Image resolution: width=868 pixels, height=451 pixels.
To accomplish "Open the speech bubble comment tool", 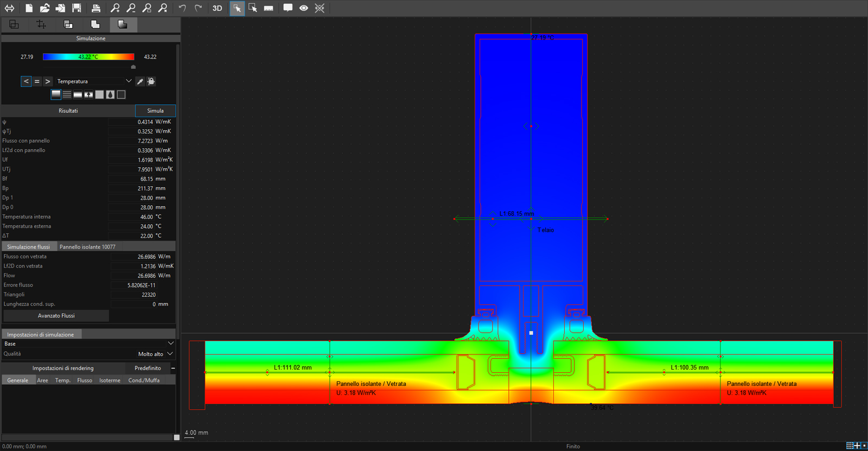I will 288,8.
